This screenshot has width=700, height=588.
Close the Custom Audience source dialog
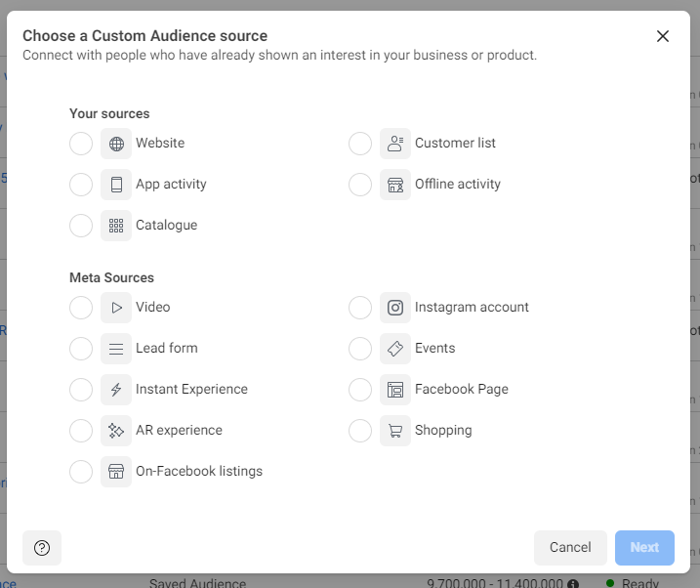tap(663, 36)
